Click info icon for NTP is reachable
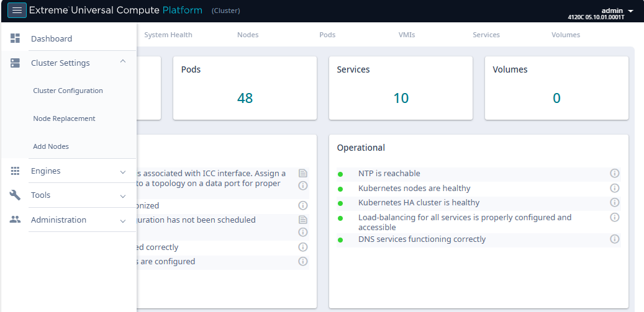Screen dimensions: 644x312 coord(615,173)
